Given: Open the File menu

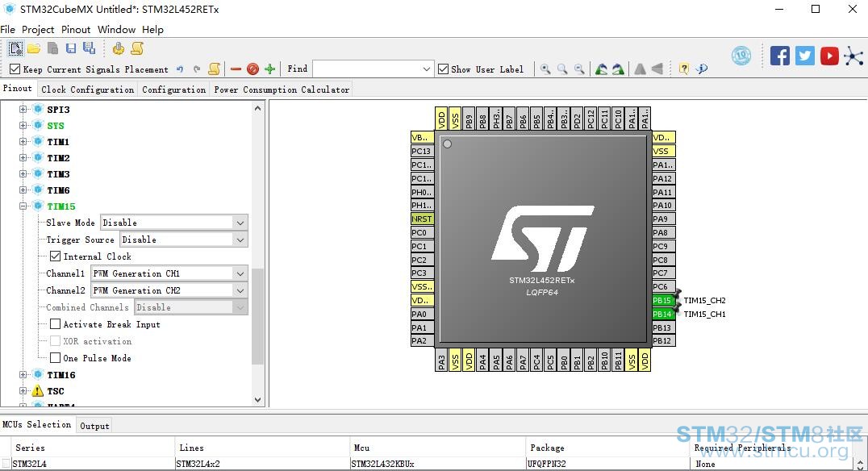Looking at the screenshot, I should [x=8, y=29].
